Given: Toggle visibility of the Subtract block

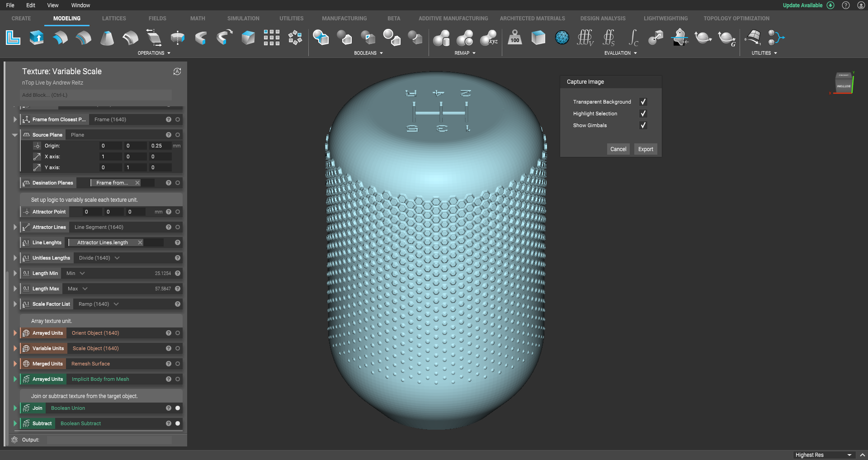Looking at the screenshot, I should [x=178, y=423].
